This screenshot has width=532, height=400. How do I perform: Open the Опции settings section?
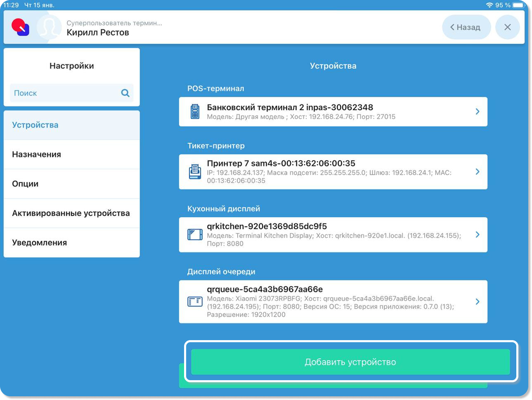pyautogui.click(x=71, y=184)
